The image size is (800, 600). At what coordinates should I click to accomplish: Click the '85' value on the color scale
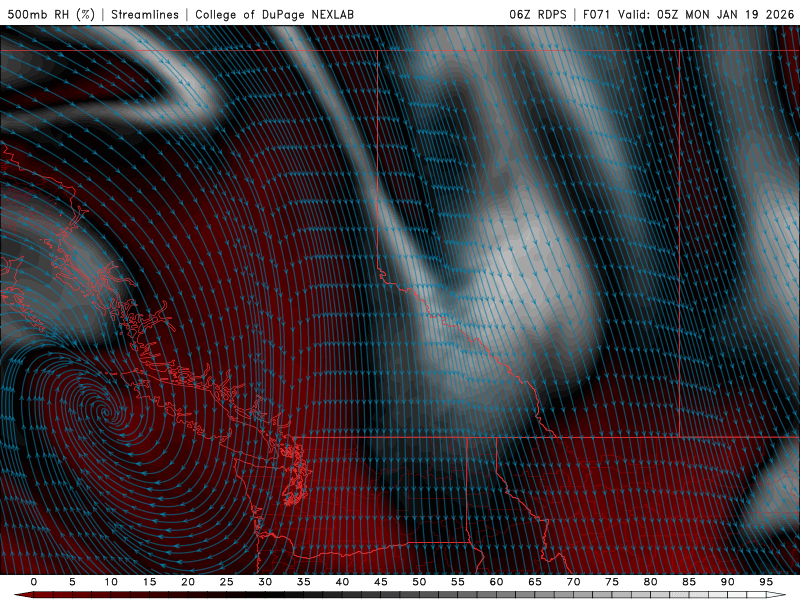tap(689, 582)
